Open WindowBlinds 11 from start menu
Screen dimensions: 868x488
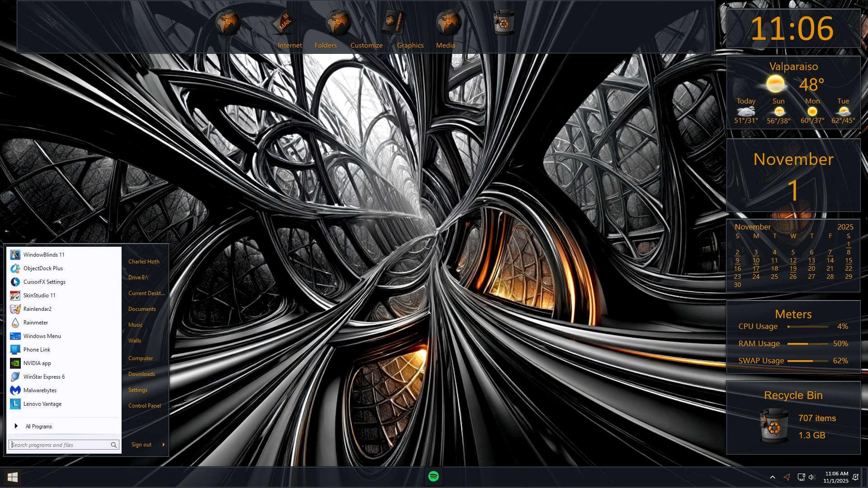(x=44, y=255)
